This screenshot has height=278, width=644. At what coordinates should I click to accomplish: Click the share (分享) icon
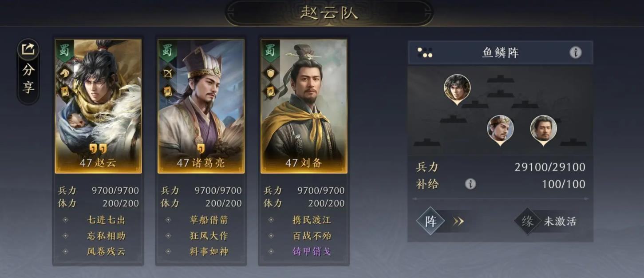tap(28, 71)
